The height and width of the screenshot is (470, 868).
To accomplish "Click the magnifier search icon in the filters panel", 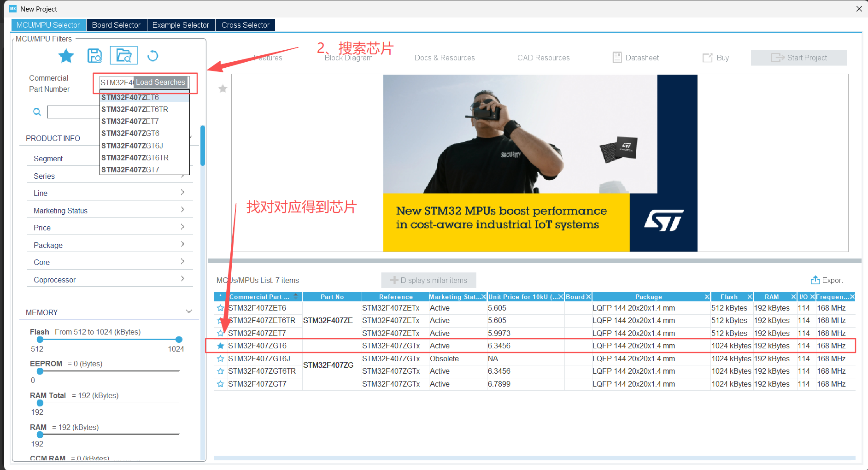I will coord(37,112).
